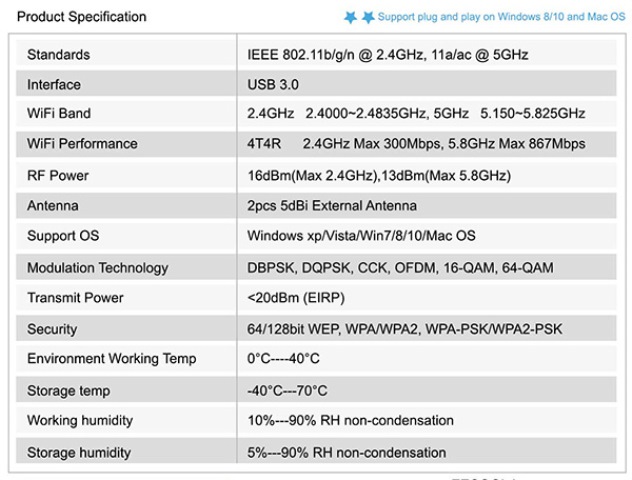Select the USB 3.0 interface value

273,84
